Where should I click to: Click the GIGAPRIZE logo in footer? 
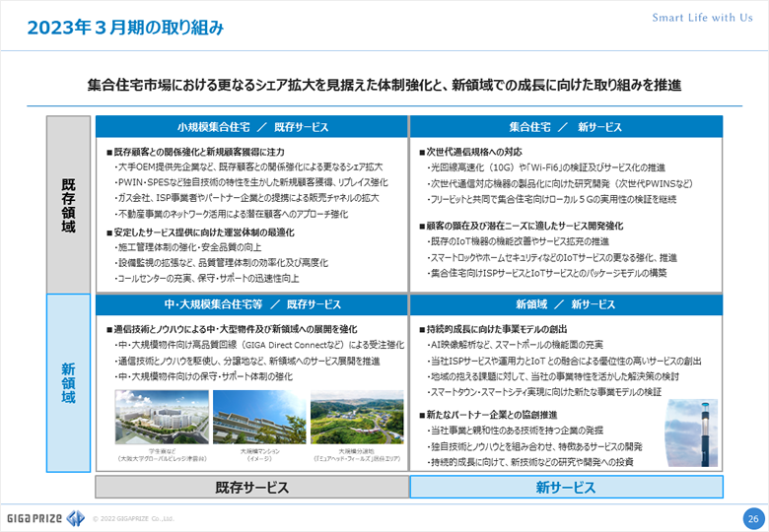(42, 518)
